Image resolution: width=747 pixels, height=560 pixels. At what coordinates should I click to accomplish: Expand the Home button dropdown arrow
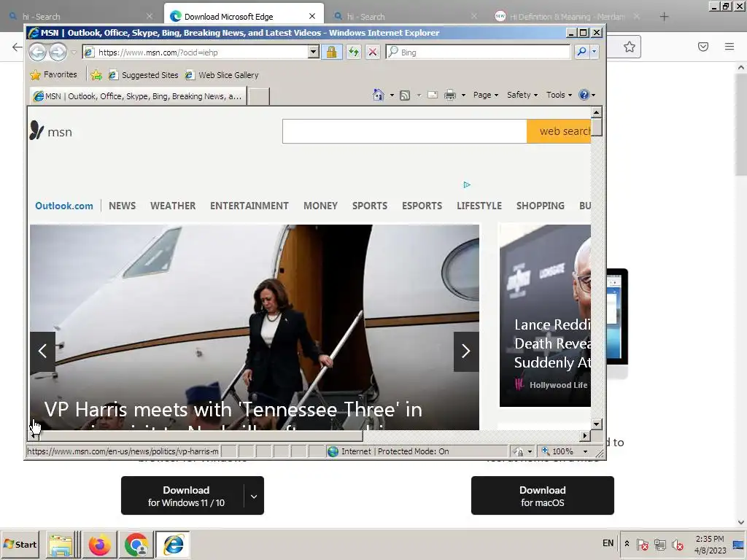tap(392, 95)
